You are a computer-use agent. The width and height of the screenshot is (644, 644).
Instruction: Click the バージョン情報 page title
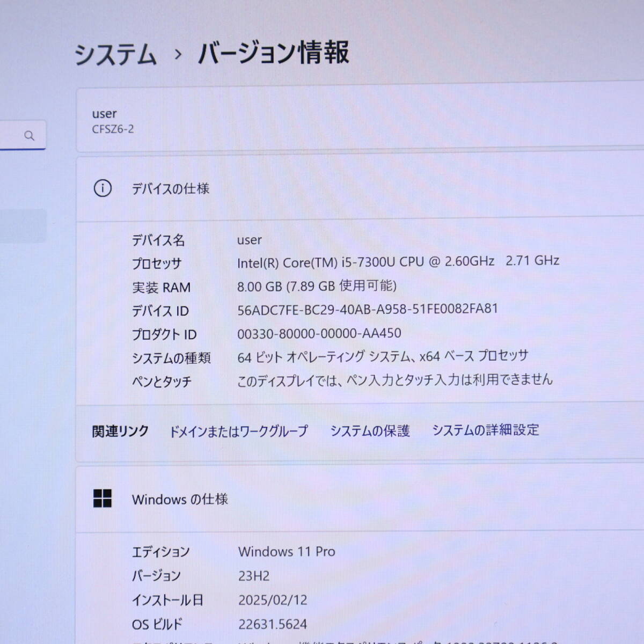(274, 53)
